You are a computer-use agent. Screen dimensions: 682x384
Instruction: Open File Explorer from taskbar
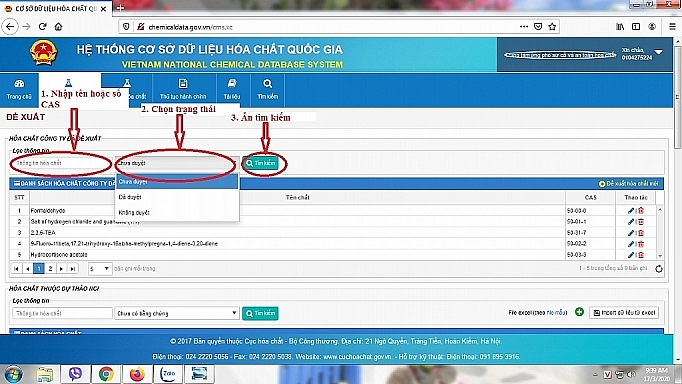point(44,374)
